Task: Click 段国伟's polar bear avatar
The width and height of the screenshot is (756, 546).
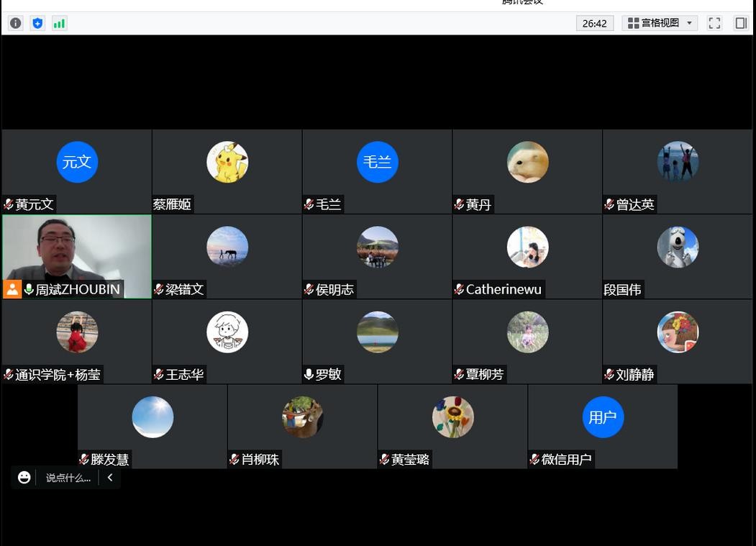Action: tap(678, 247)
